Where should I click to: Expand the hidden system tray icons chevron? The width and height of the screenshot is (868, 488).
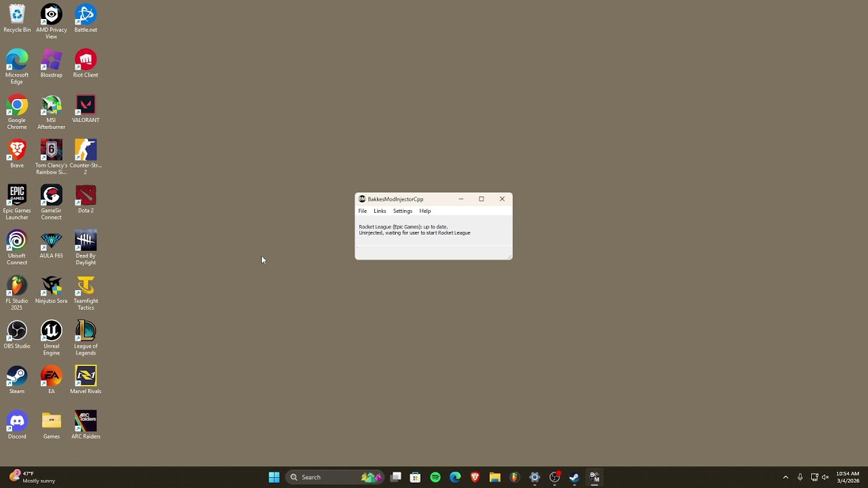786,477
